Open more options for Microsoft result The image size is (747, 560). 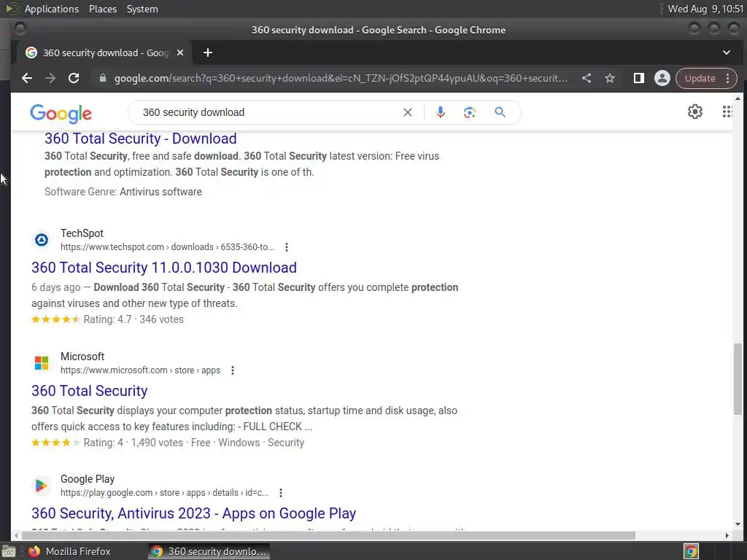point(233,370)
